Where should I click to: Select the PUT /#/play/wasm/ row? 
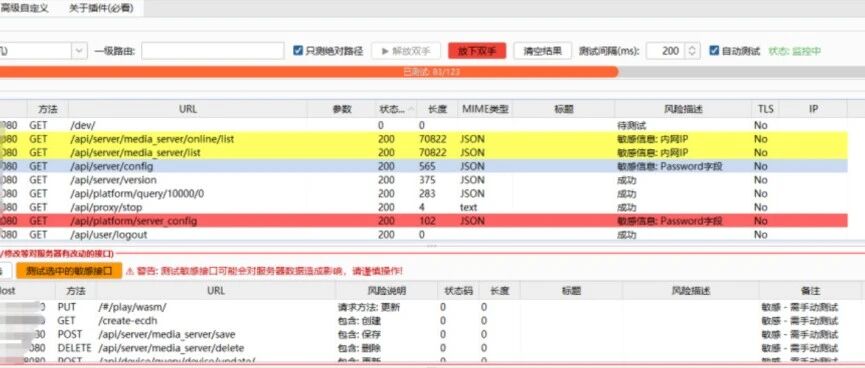point(432,307)
